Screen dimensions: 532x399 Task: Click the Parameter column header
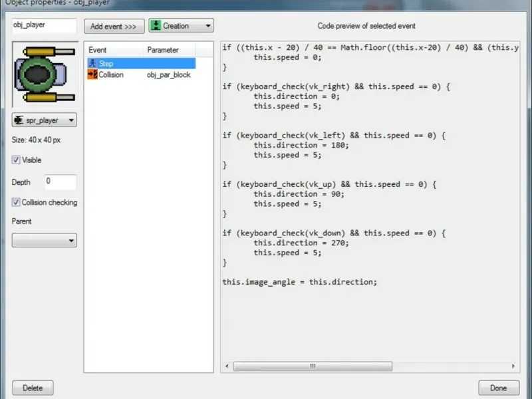[170, 50]
